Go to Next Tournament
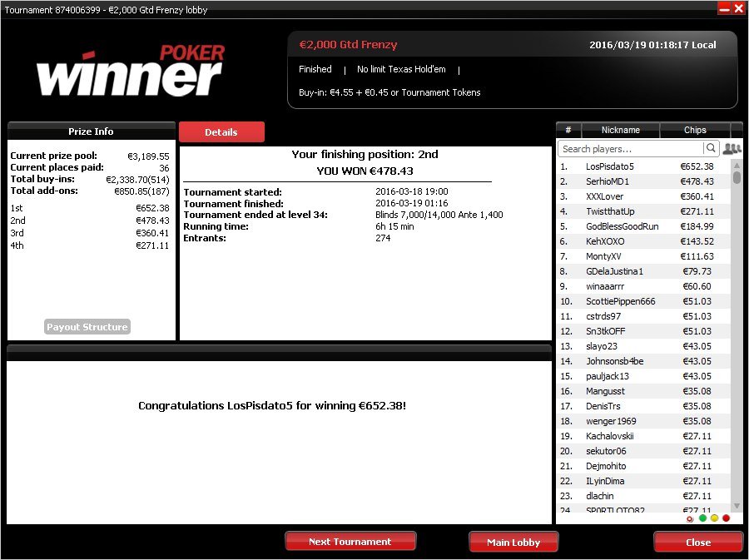Image resolution: width=749 pixels, height=560 pixels. pos(350,542)
